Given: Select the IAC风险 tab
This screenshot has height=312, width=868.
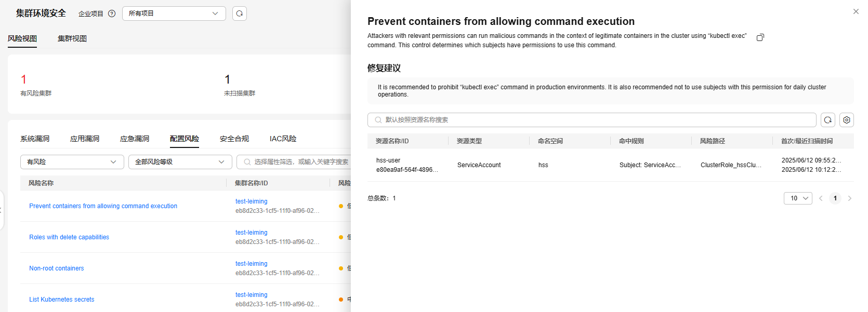Looking at the screenshot, I should pyautogui.click(x=283, y=139).
